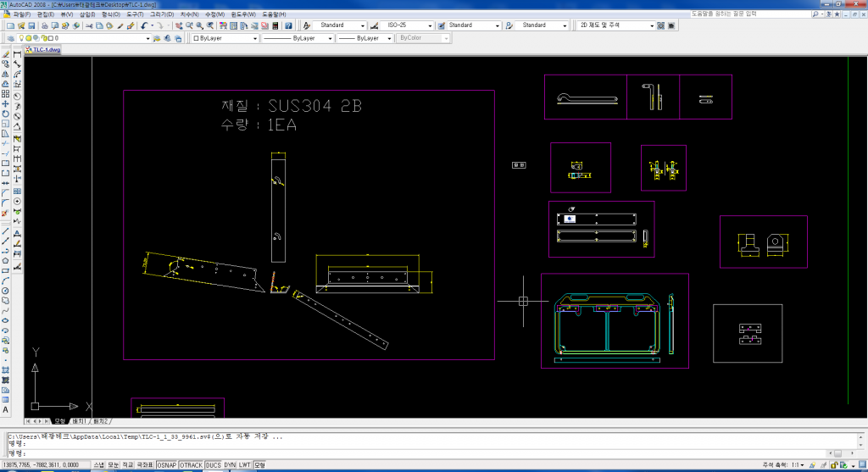The height and width of the screenshot is (472, 868).
Task: Select the Rotate tool in modify toolbar
Action: 6,114
